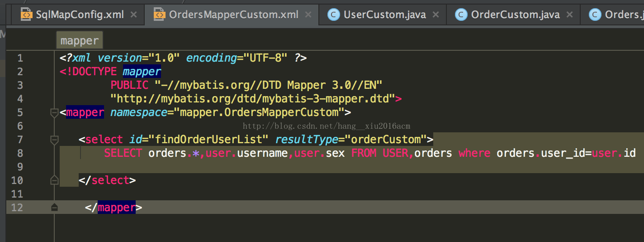Image resolution: width=644 pixels, height=242 pixels.
Task: Click the <!DOCTYPE keyword on line 2
Action: pos(88,72)
